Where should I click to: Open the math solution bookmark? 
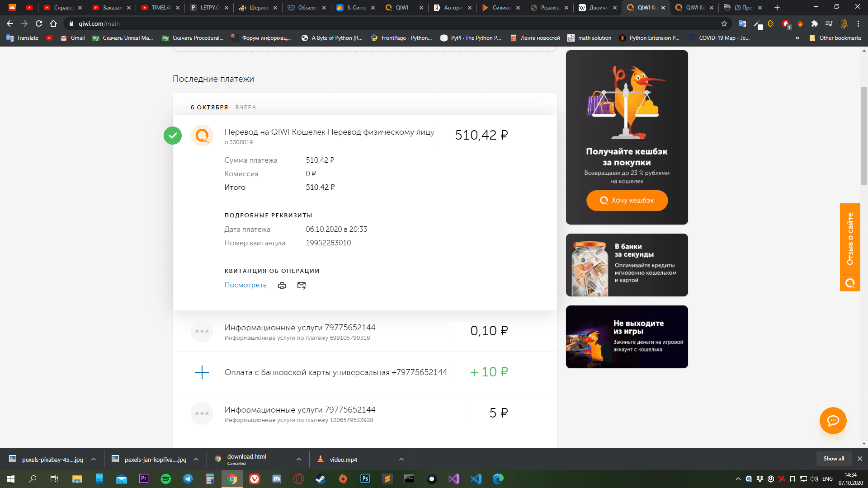(590, 38)
